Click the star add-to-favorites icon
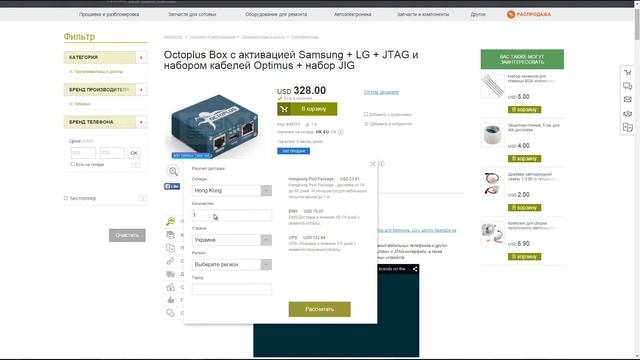640x360 pixels. click(x=366, y=124)
